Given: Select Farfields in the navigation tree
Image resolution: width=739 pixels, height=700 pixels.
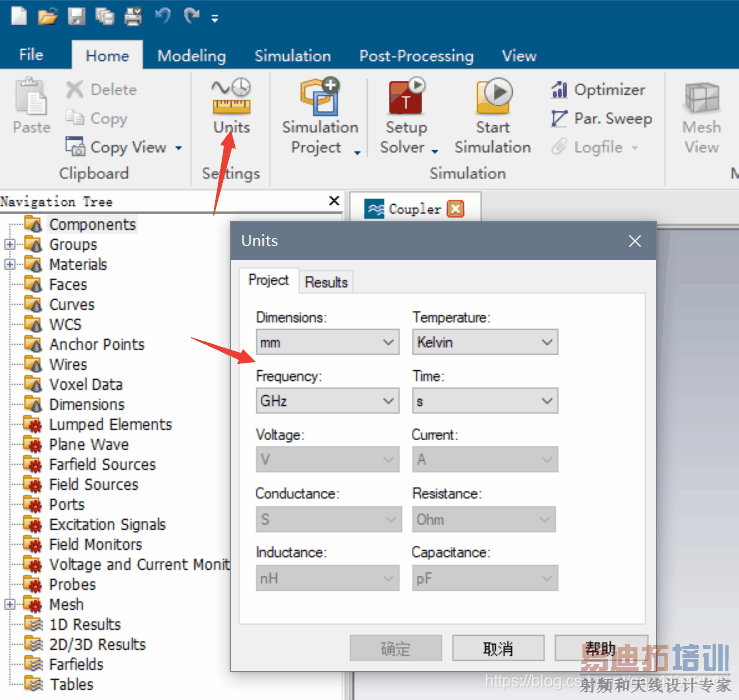Looking at the screenshot, I should point(76,664).
